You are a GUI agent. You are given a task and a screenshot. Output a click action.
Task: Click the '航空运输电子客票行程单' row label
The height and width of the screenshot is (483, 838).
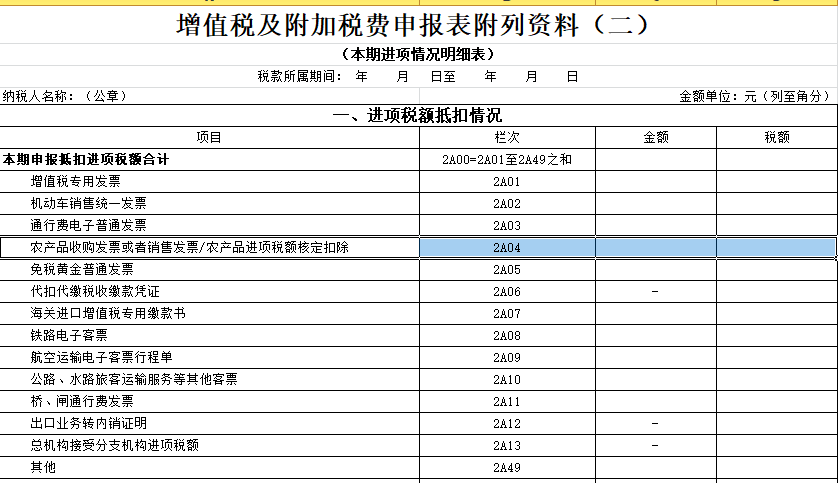pyautogui.click(x=101, y=357)
